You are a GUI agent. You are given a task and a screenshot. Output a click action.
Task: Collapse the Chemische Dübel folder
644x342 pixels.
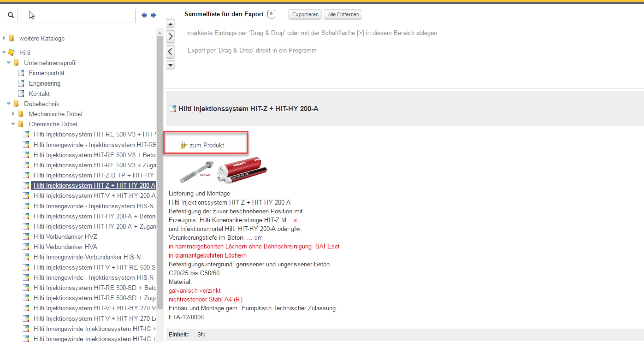(13, 124)
